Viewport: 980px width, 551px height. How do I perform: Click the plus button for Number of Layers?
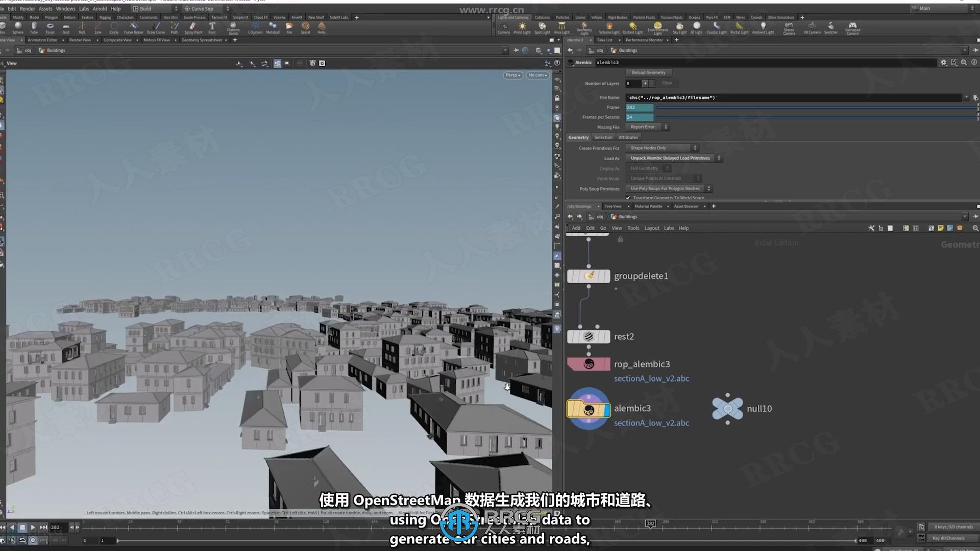click(x=645, y=83)
